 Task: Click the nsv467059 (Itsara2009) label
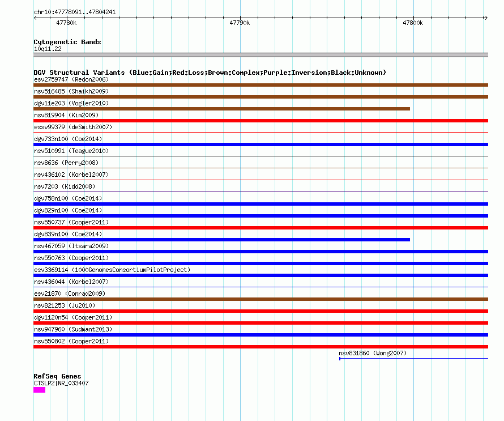[71, 246]
